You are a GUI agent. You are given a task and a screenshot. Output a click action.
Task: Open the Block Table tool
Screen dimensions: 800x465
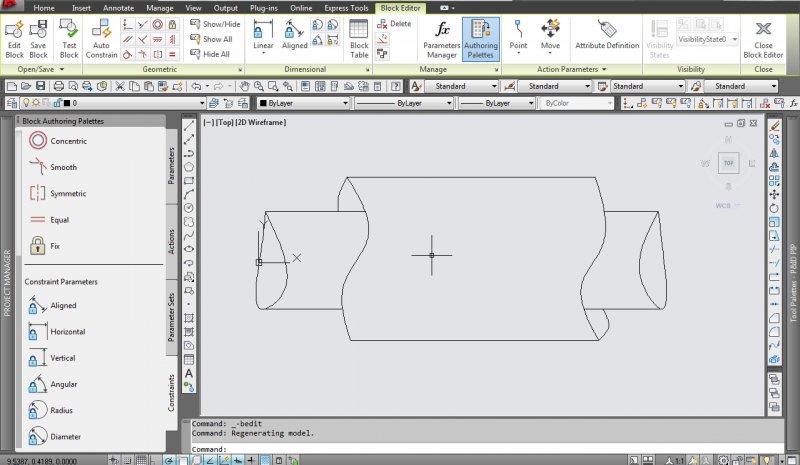359,39
